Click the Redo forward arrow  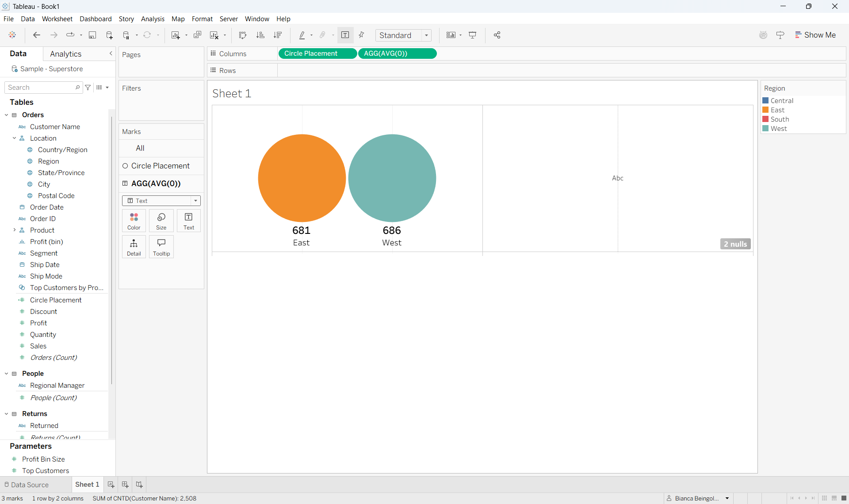click(x=54, y=35)
